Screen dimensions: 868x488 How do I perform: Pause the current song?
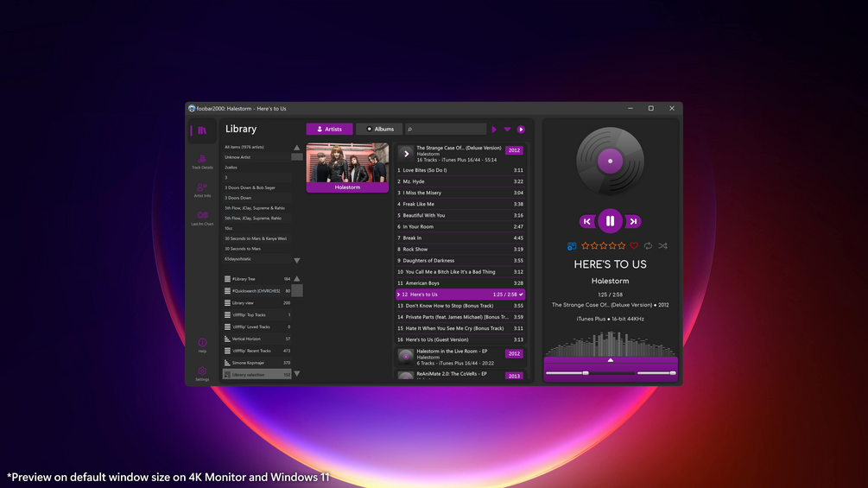click(610, 221)
